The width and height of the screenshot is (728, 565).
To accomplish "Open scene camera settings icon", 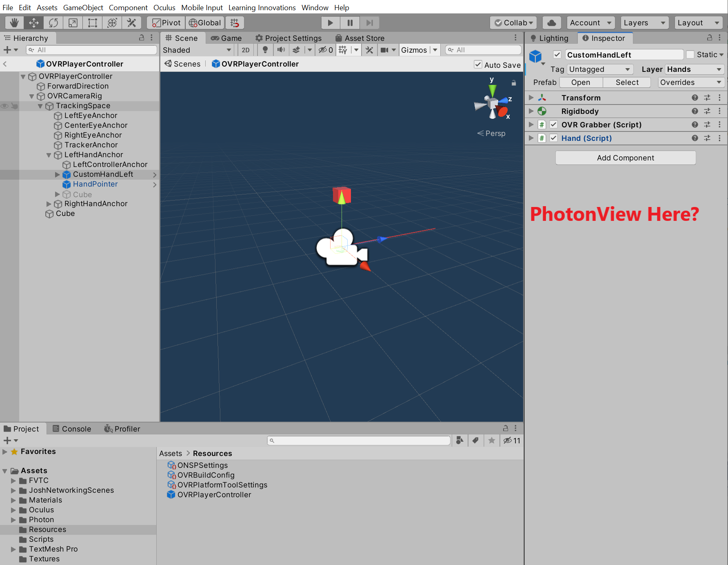I will pyautogui.click(x=384, y=50).
